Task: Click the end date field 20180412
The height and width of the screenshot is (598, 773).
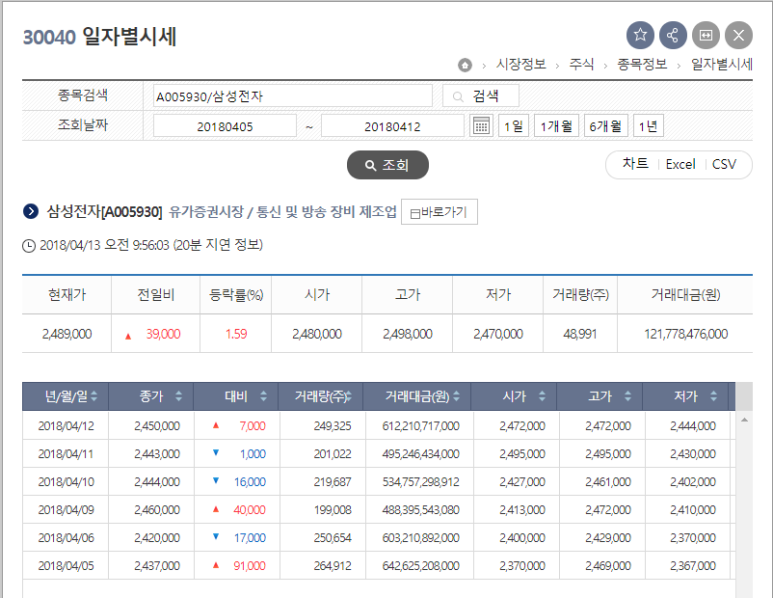Action: coord(392,126)
